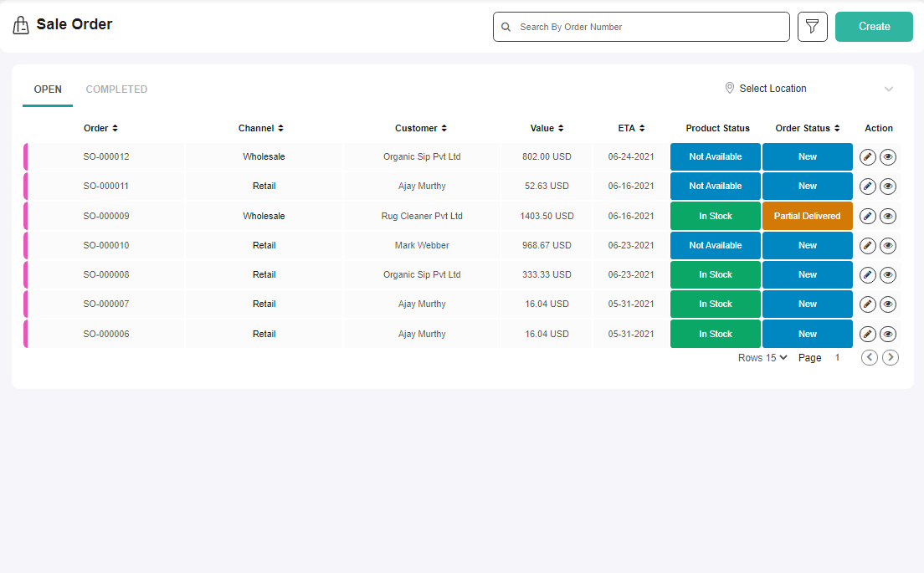This screenshot has width=924, height=573.
Task: Open the filter funnel icon
Action: click(812, 27)
